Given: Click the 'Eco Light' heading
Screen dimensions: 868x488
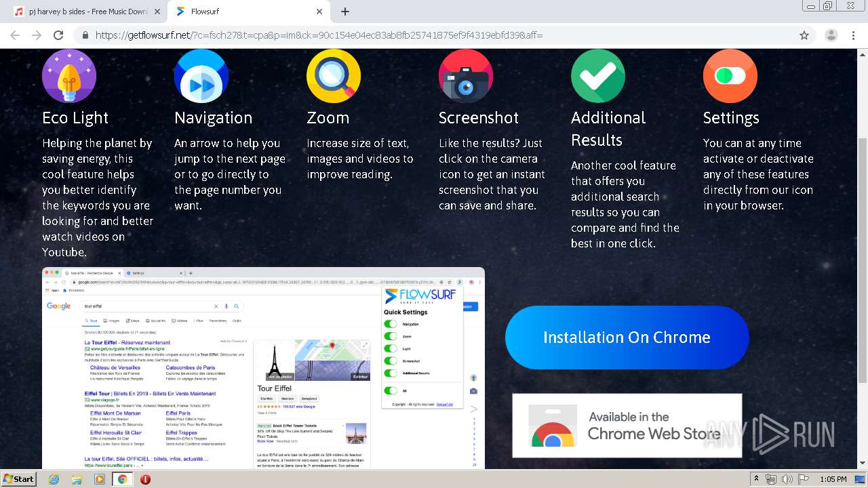Looking at the screenshot, I should pyautogui.click(x=75, y=118).
